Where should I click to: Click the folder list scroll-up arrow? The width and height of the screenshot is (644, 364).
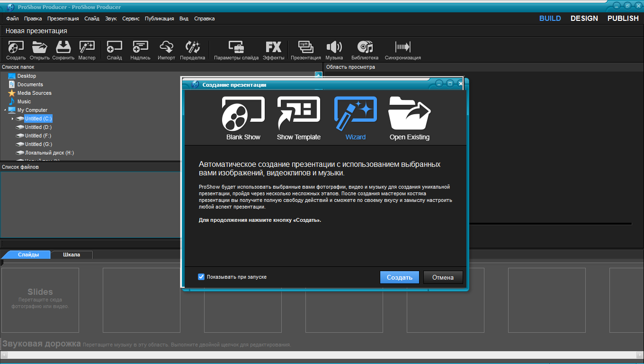(x=318, y=74)
